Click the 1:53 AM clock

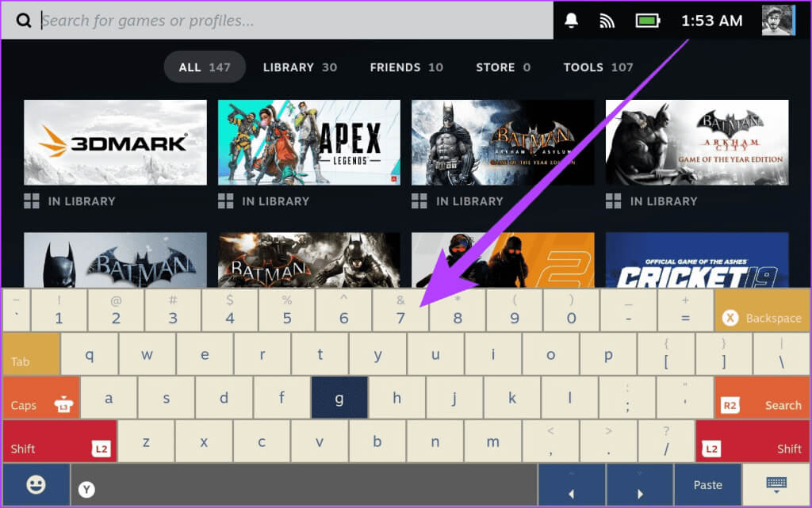pyautogui.click(x=711, y=21)
